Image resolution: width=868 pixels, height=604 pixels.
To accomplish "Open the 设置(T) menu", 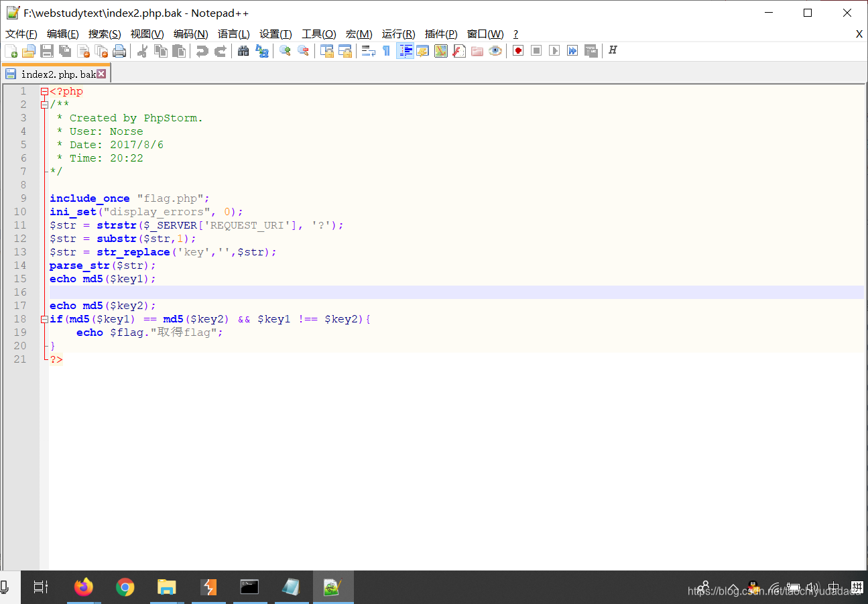I will pos(275,34).
